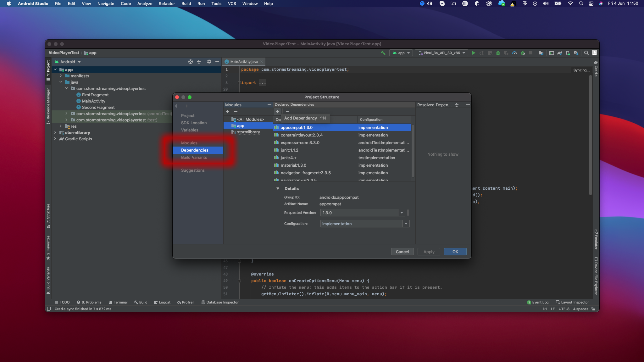The height and width of the screenshot is (362, 644).
Task: Toggle the Structure tool window
Action: click(48, 216)
